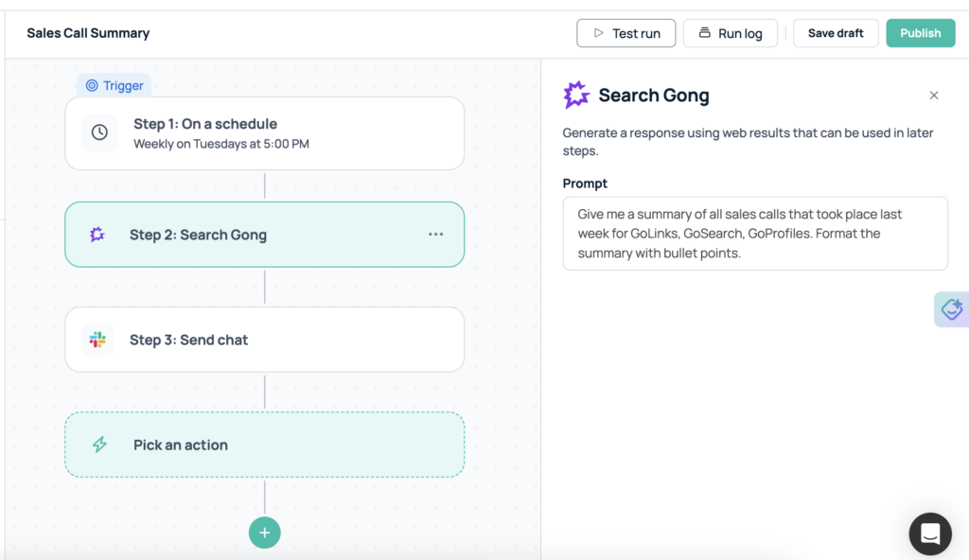Click the AI assistant sparkle icon on right edge

[951, 309]
